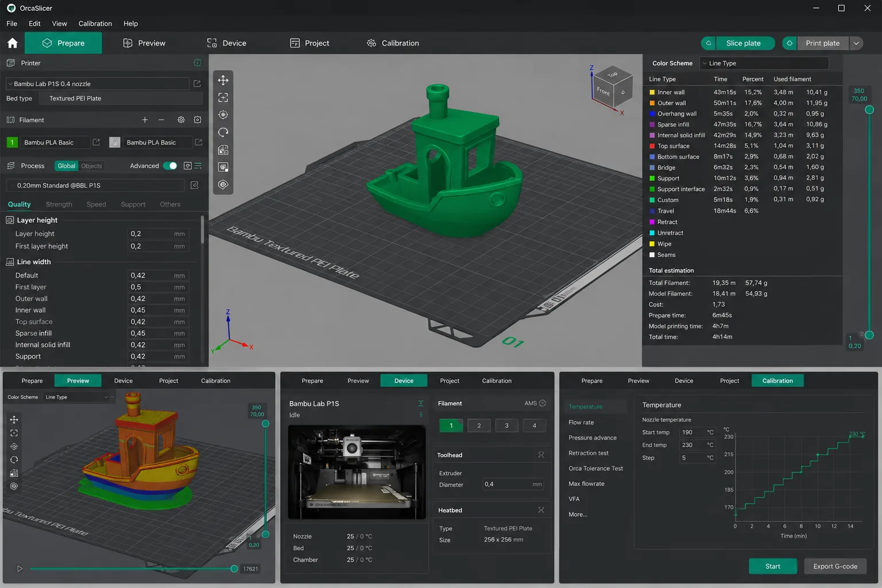Open the 0,20mm Standard @BBL P1S process dropdown
The image size is (882, 588).
(95, 185)
